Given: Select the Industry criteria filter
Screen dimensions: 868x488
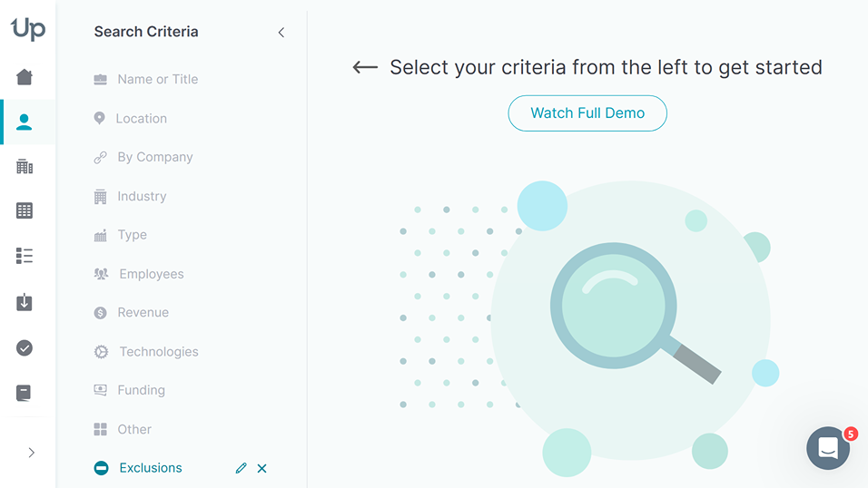Looking at the screenshot, I should 142,196.
